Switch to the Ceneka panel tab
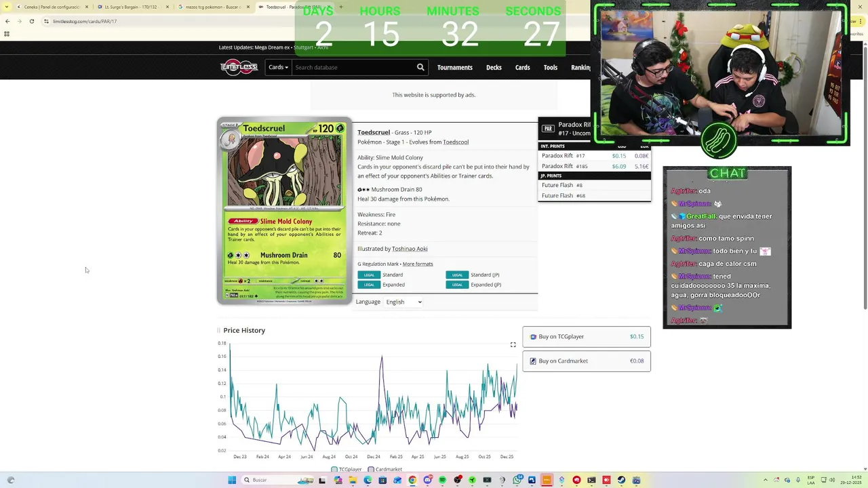Screen dimensions: 868x488 (52, 7)
